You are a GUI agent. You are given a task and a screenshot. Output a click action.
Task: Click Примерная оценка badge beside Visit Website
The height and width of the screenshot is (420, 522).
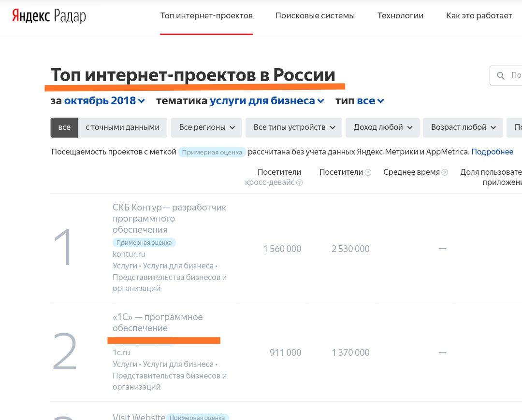[x=197, y=417]
